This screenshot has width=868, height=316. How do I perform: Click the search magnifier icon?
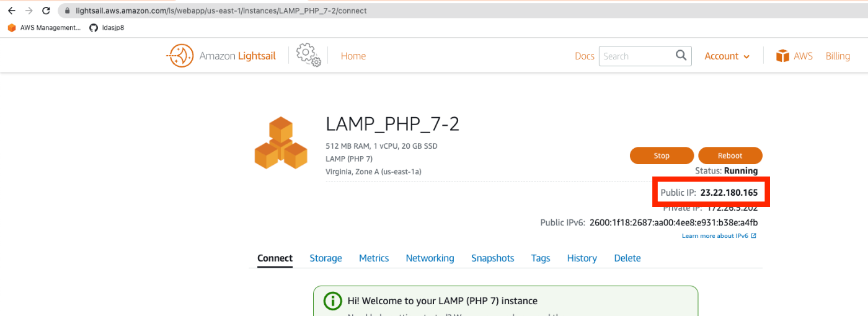pos(681,55)
